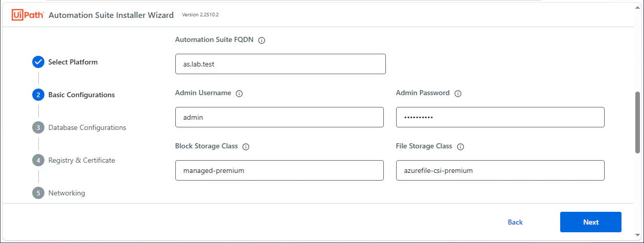Click the Block Storage Class label
Viewport: 644px width, 243px height.
tap(206, 146)
